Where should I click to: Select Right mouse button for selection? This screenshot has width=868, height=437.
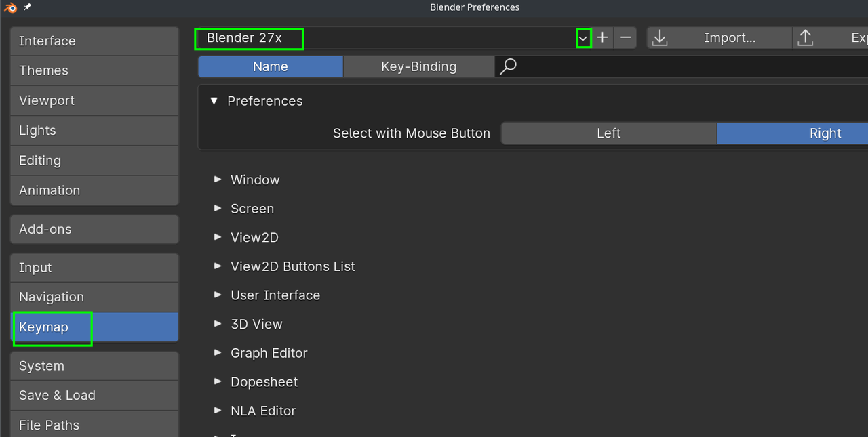tap(825, 133)
